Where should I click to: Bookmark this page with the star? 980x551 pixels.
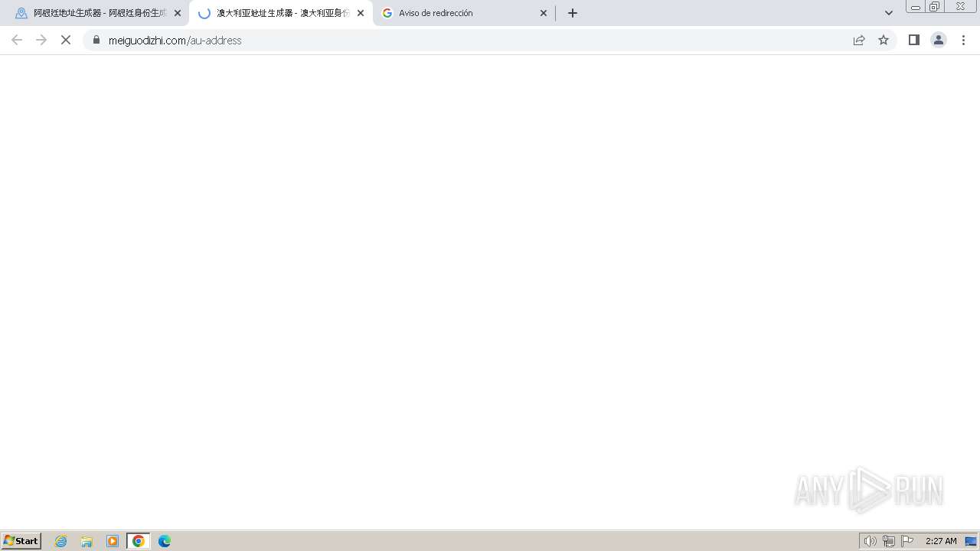pyautogui.click(x=884, y=40)
